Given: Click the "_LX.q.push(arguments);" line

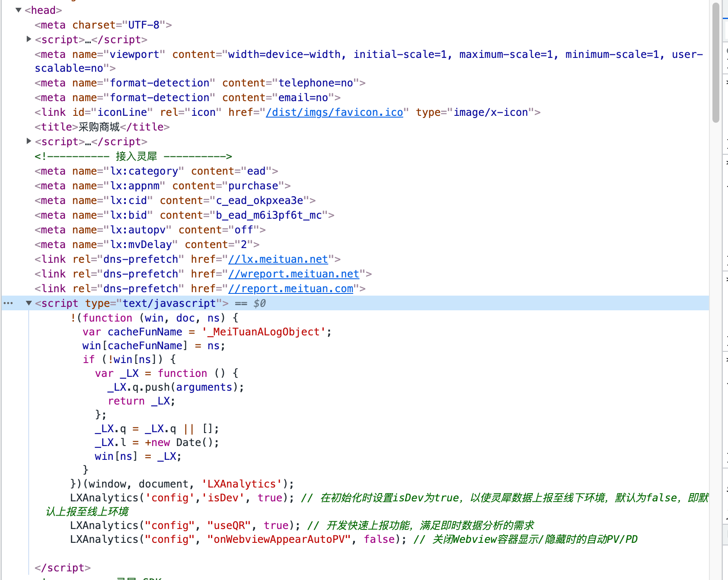Looking at the screenshot, I should pos(176,387).
